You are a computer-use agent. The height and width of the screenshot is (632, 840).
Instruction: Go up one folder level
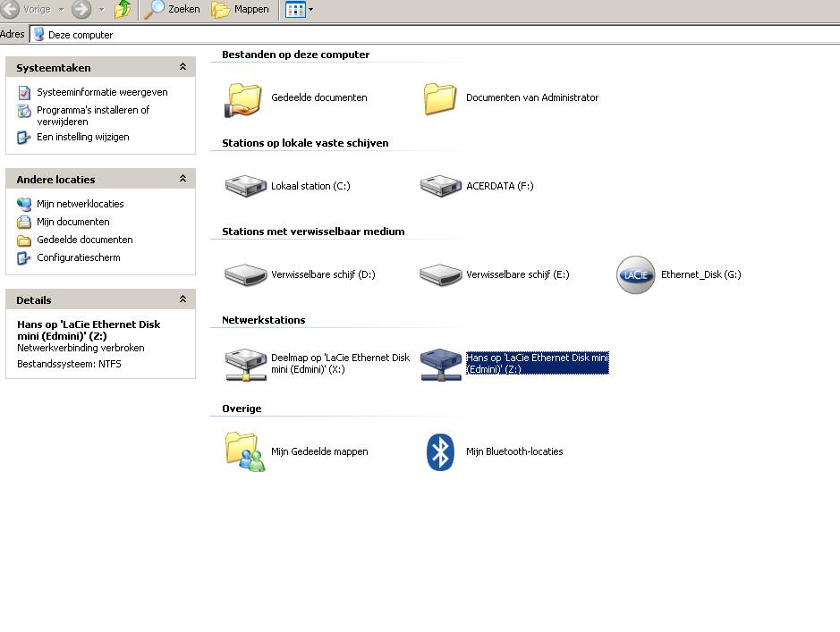click(x=123, y=9)
